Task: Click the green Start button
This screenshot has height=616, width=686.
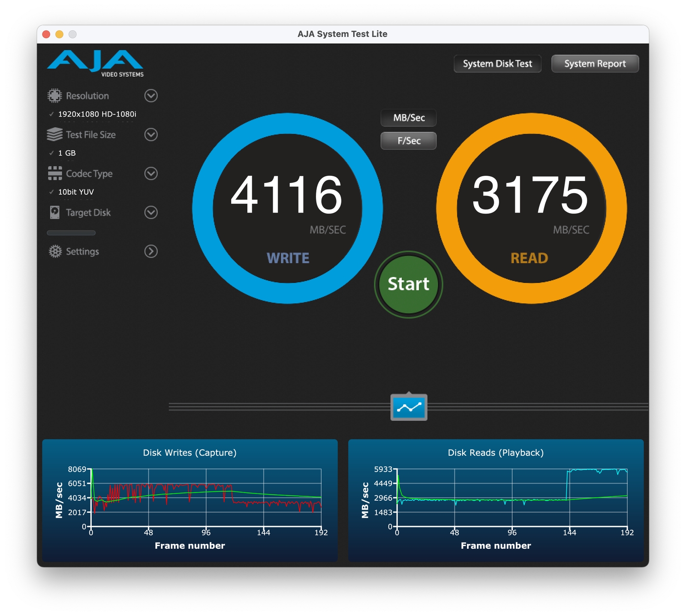Action: pyautogui.click(x=409, y=284)
